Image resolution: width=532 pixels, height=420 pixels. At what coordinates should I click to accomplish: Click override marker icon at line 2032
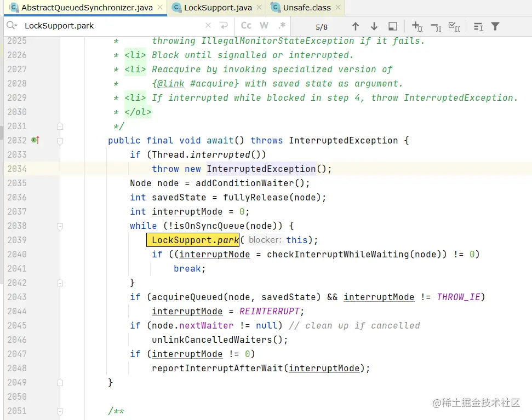coord(35,140)
